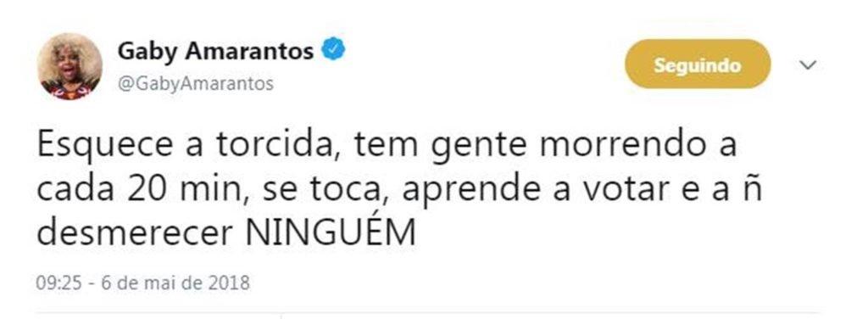Click the blue verified badge

click(334, 50)
